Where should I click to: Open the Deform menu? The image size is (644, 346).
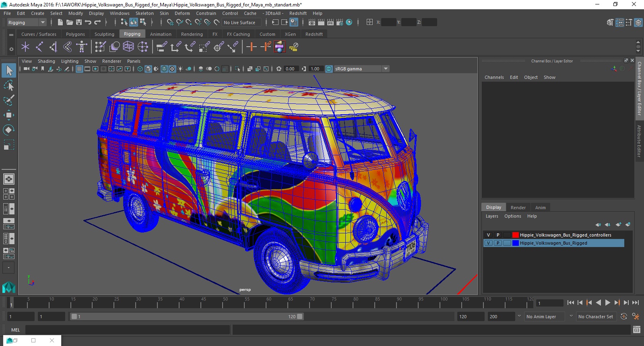[182, 13]
